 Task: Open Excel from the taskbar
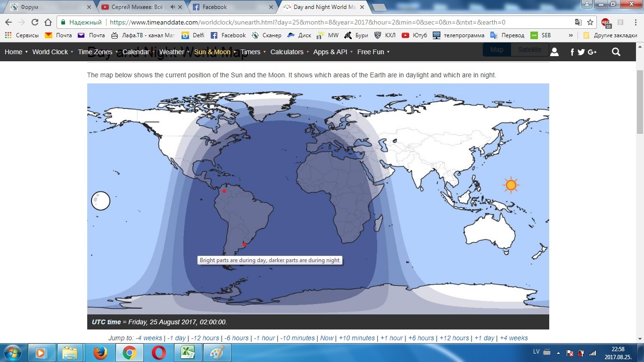tap(188, 353)
